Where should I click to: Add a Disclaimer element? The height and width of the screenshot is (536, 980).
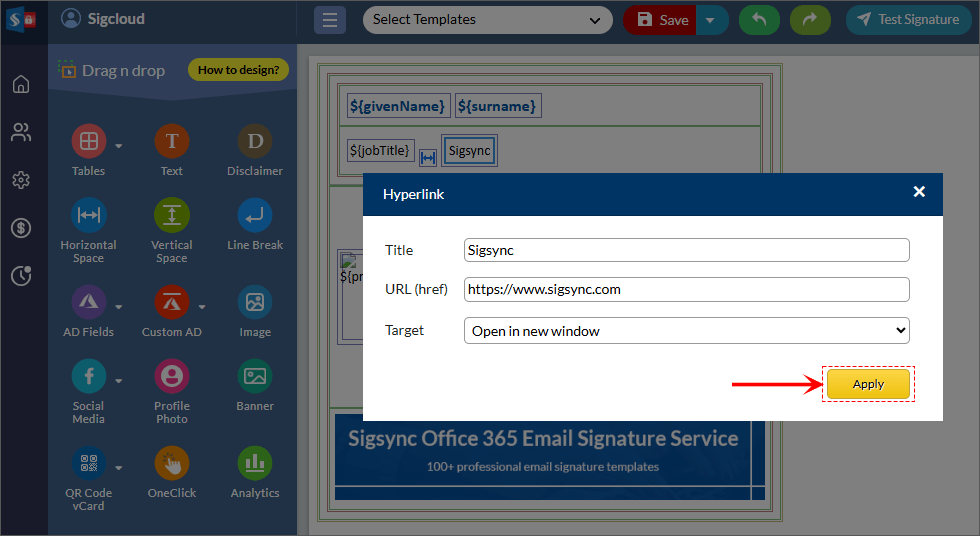(x=255, y=142)
